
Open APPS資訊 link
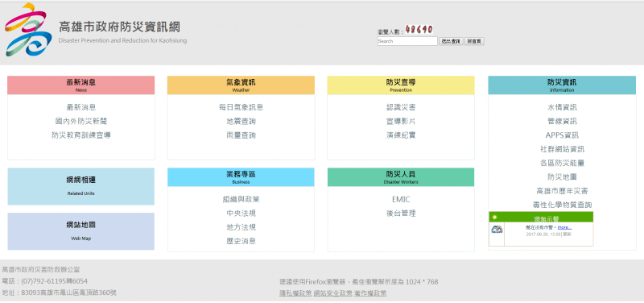pos(562,135)
